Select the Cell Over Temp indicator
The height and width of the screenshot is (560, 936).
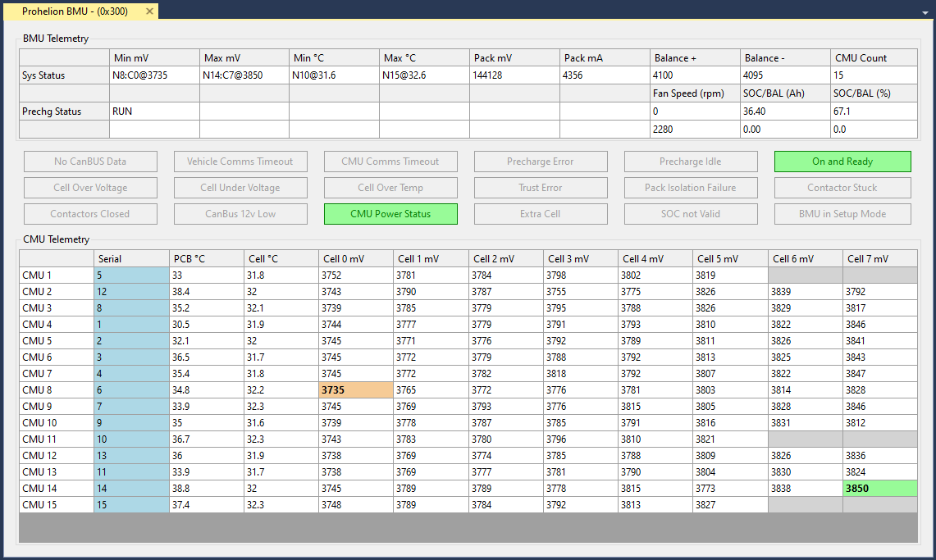click(x=390, y=188)
